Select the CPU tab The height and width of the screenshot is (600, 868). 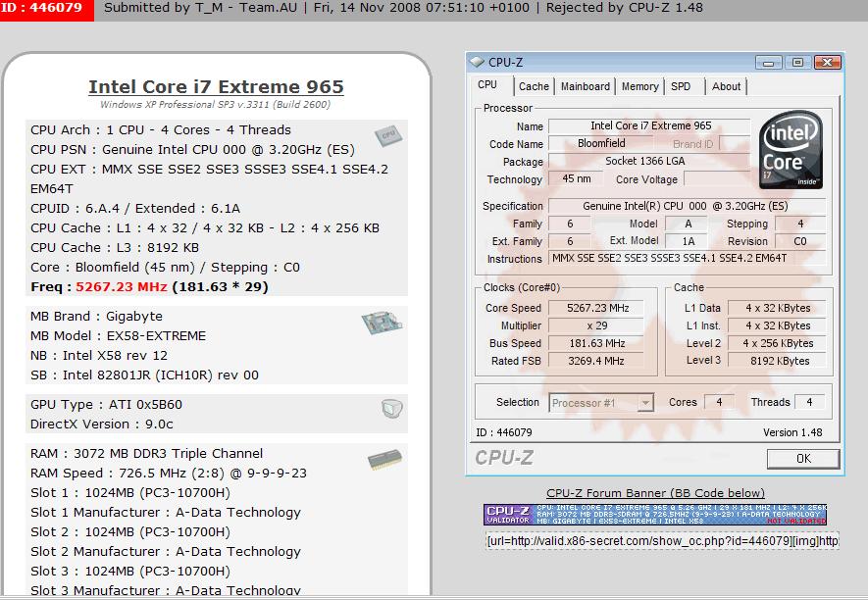tap(487, 84)
